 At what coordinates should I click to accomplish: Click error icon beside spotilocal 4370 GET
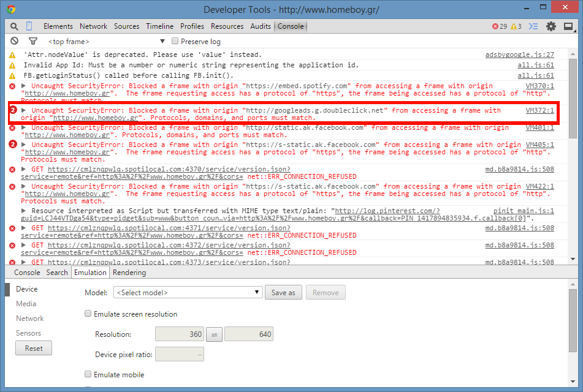coord(12,170)
